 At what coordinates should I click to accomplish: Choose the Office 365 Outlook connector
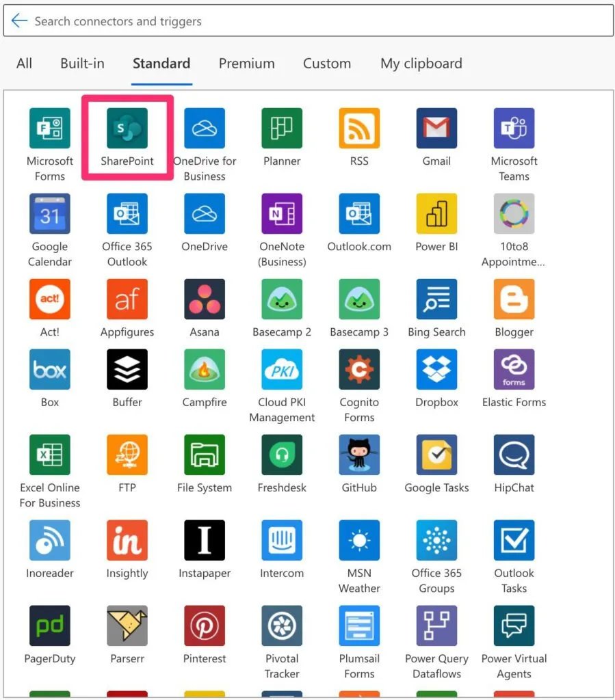point(127,214)
